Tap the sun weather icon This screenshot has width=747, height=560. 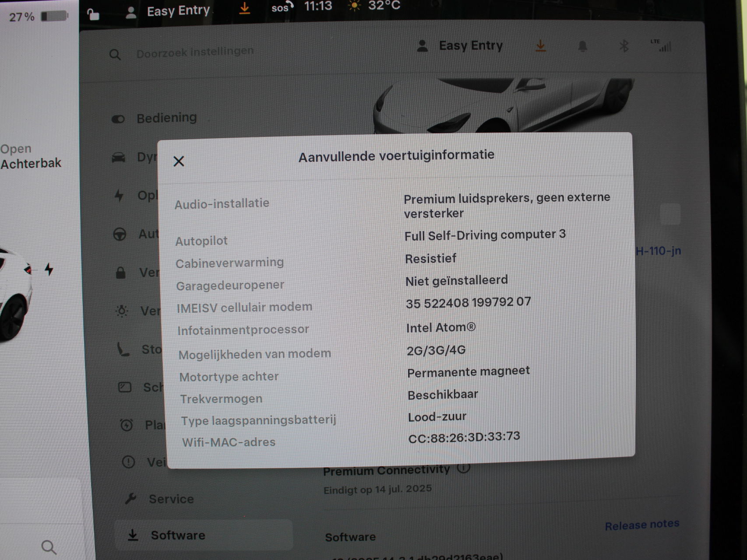click(x=354, y=6)
